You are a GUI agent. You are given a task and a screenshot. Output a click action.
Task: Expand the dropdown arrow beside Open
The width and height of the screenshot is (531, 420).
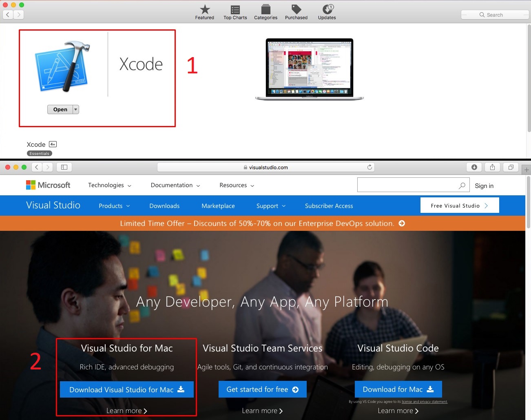(75, 109)
